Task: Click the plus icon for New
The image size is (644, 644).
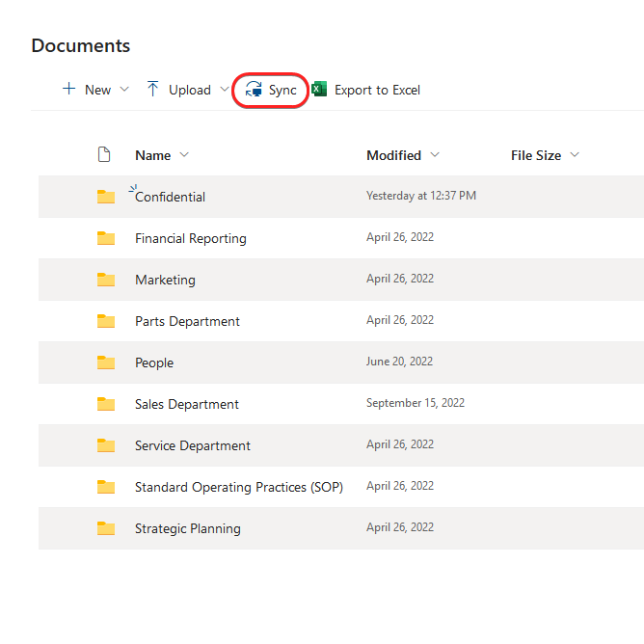Action: click(x=68, y=90)
